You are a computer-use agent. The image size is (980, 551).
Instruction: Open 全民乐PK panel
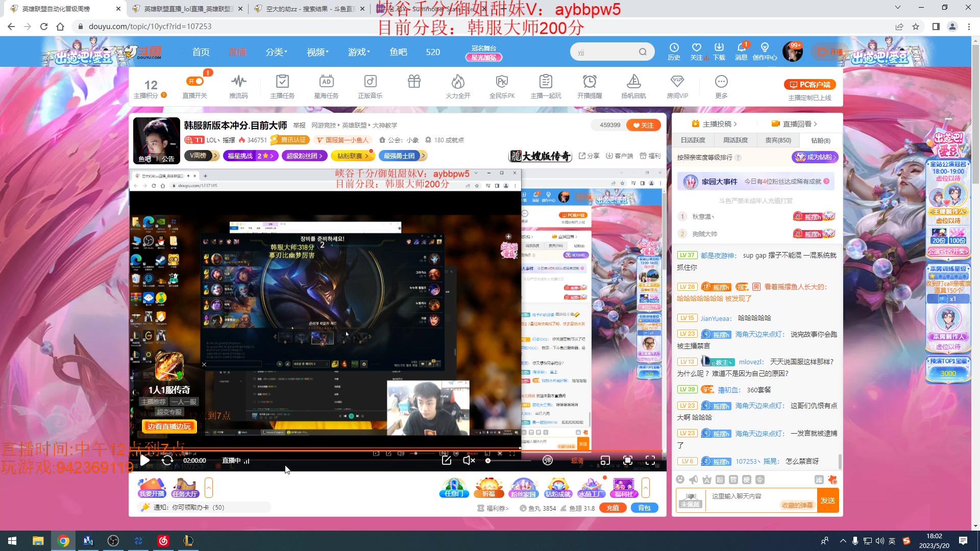501,86
